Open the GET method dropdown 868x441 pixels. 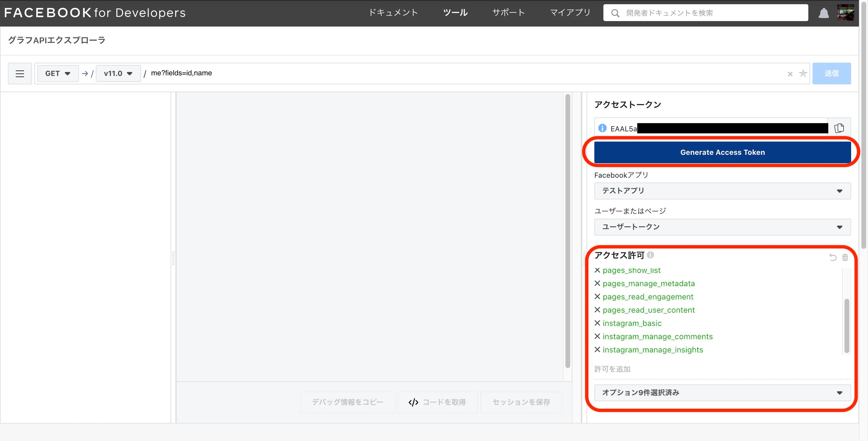(58, 73)
